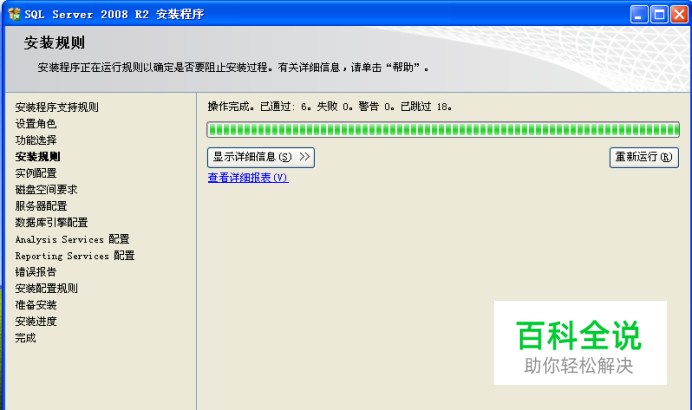Click the green installation rules progress bar
Image resolution: width=692 pixels, height=410 pixels.
point(443,130)
